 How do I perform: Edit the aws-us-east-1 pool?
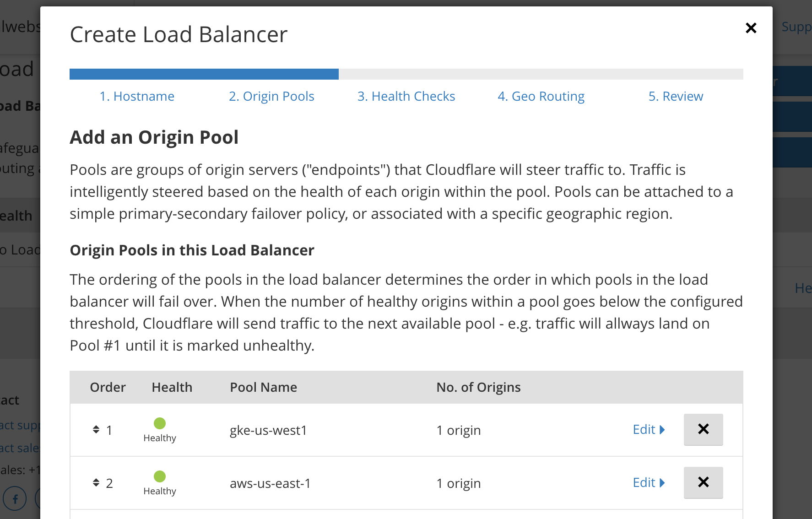point(649,482)
